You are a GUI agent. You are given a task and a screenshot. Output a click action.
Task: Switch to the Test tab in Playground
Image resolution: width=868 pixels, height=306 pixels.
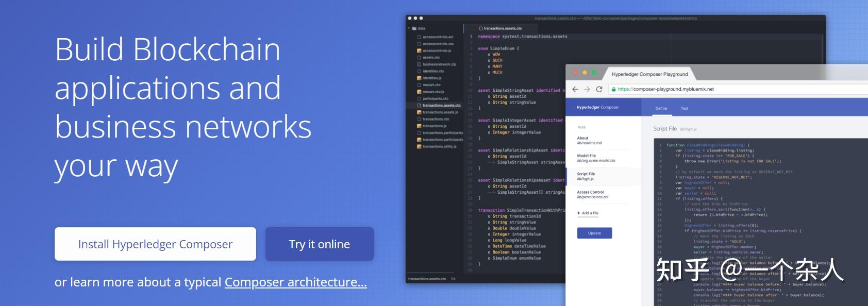(685, 108)
